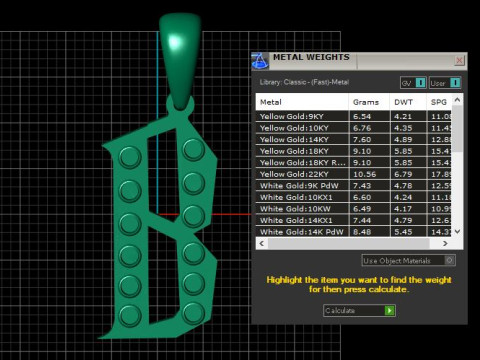Select the White Gold:9K PdW row
Viewport: 480px width, 360px height.
pyautogui.click(x=353, y=186)
